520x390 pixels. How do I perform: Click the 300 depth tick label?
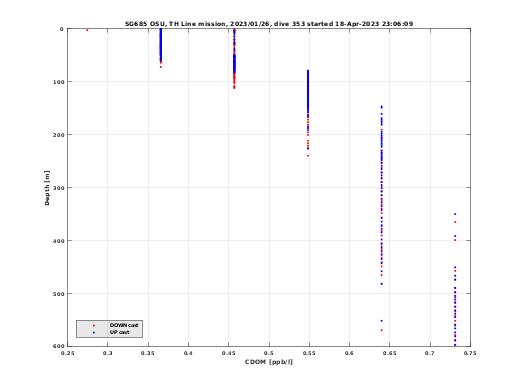[x=59, y=188]
